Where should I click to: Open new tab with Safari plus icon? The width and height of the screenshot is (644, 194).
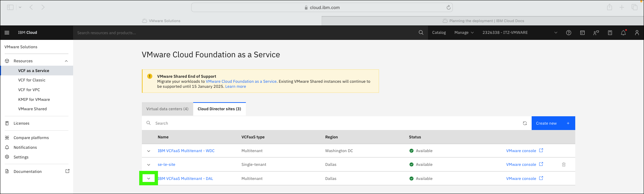[x=622, y=7]
